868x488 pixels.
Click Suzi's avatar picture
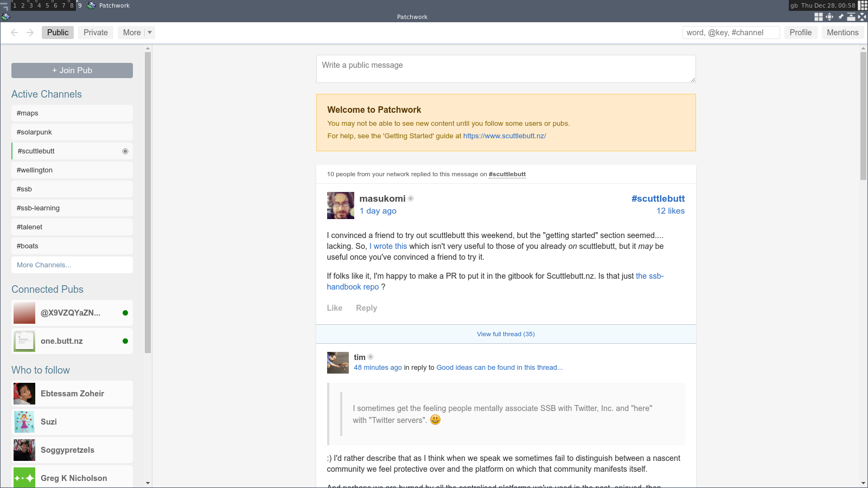[x=24, y=422]
